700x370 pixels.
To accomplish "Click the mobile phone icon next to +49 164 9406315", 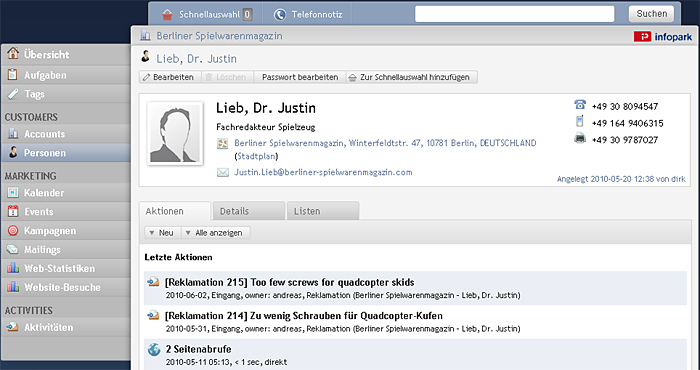I will click(x=579, y=121).
